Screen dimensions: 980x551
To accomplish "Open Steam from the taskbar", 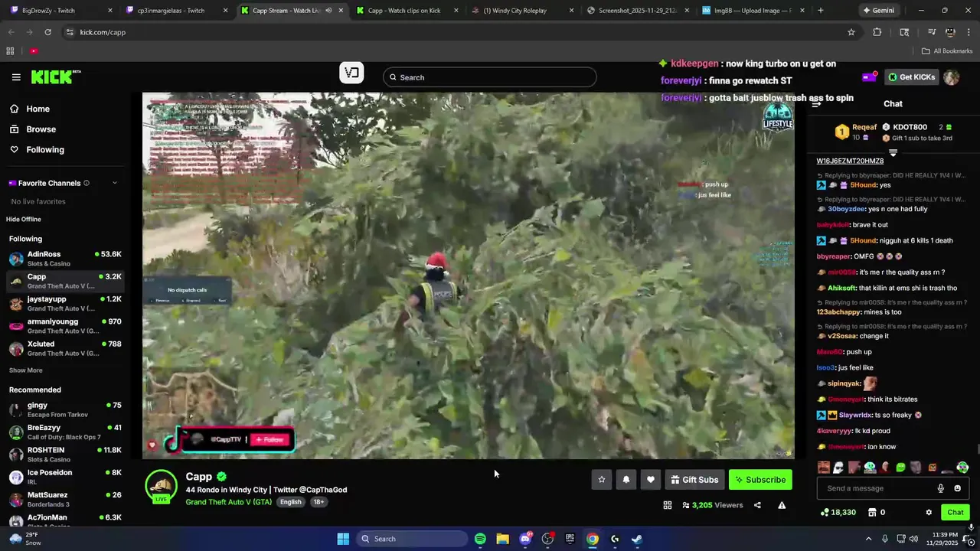I will [637, 539].
